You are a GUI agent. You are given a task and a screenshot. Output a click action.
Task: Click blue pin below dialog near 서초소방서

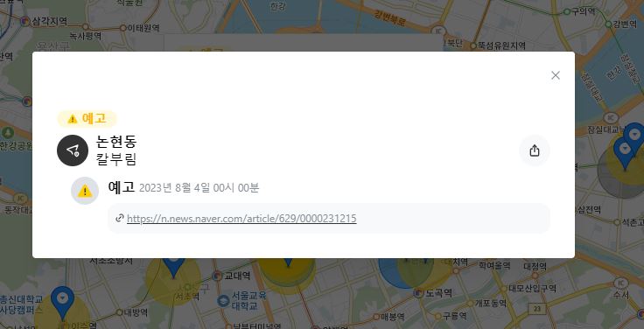(174, 269)
